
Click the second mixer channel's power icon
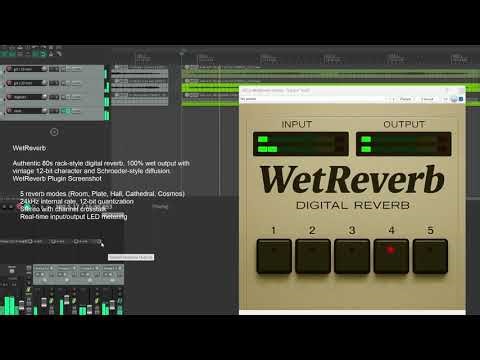tap(74, 268)
